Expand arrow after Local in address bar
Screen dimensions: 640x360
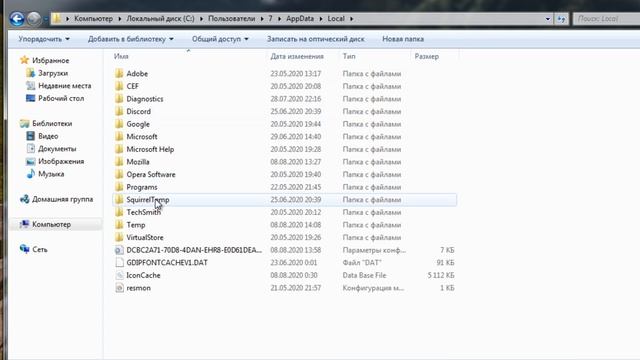pyautogui.click(x=351, y=19)
